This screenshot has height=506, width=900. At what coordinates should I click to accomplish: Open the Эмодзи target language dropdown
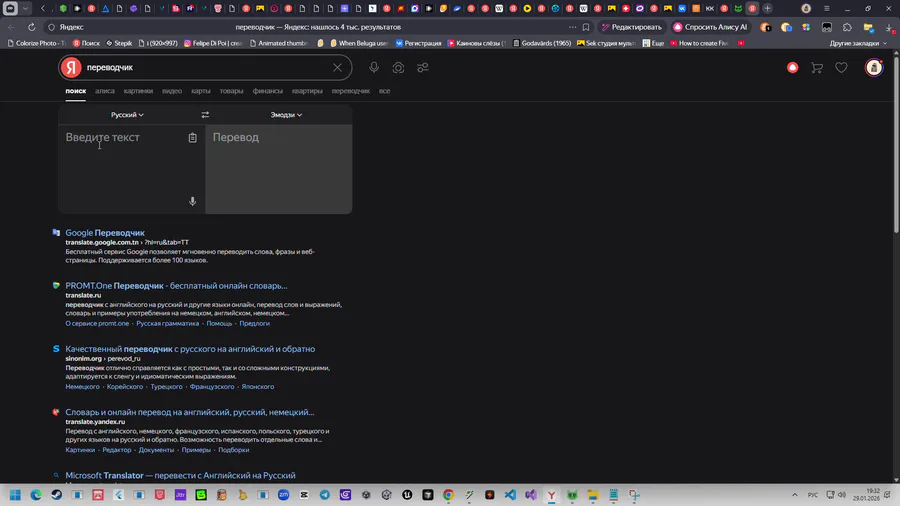[286, 115]
